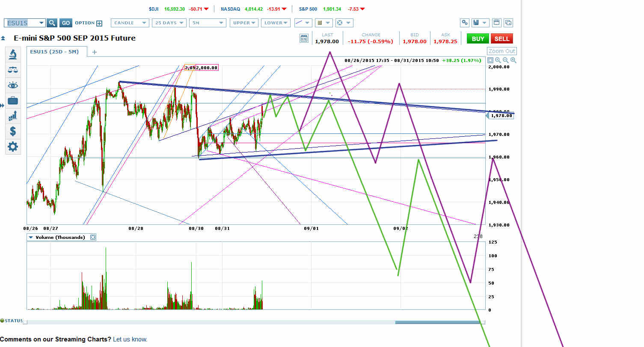Click the 08/28 date label on axis
The height and width of the screenshot is (347, 644).
pos(136,229)
